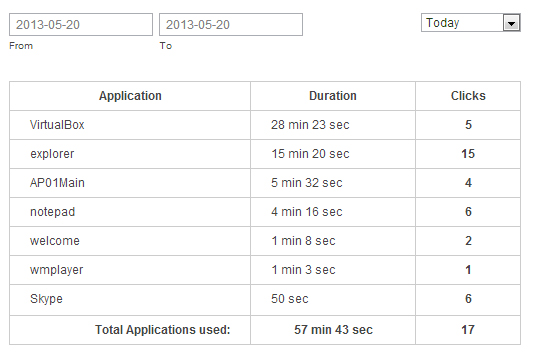The height and width of the screenshot is (363, 541).
Task: Click the VirtualBox duration 28 min 23 sec
Action: 310,125
